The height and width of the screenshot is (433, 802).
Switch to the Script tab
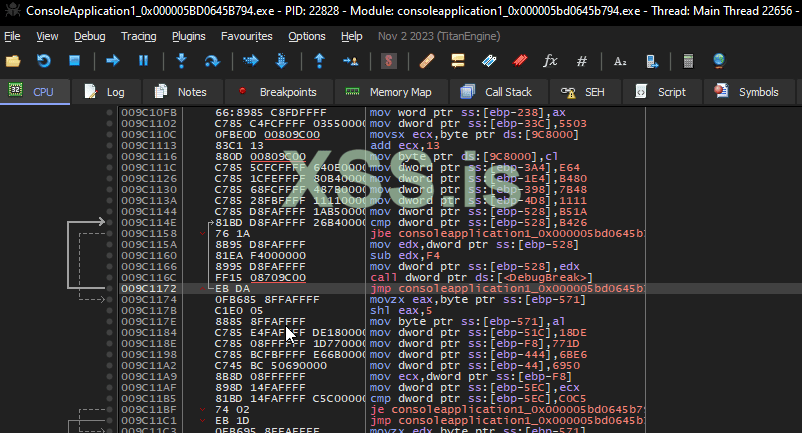tap(662, 92)
